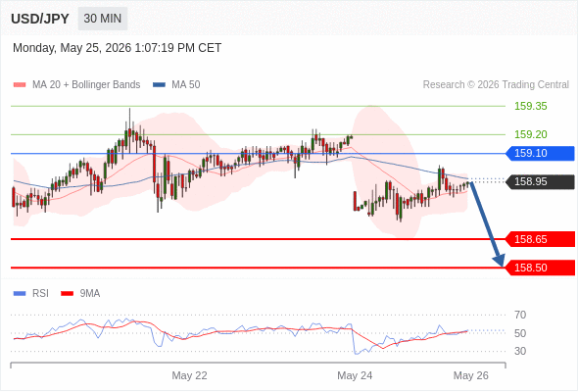
Task: Click the Research © 2026 Trading Central credit
Action: (x=496, y=85)
